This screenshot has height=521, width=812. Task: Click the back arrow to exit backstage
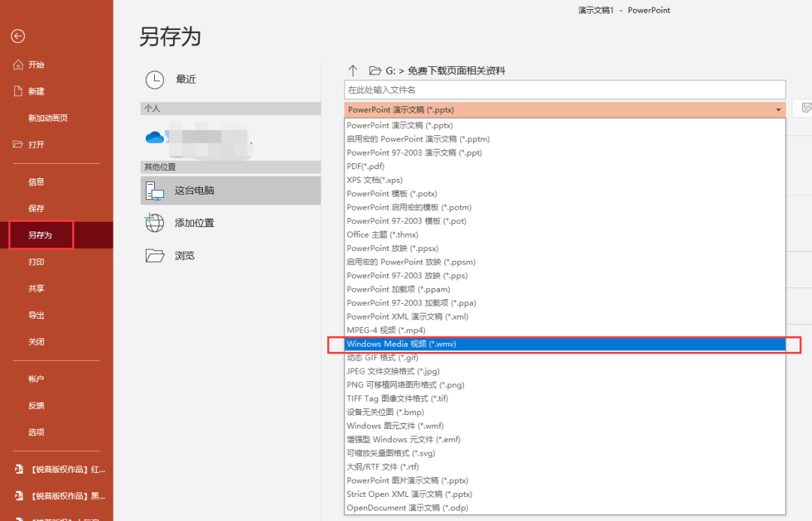[x=17, y=36]
